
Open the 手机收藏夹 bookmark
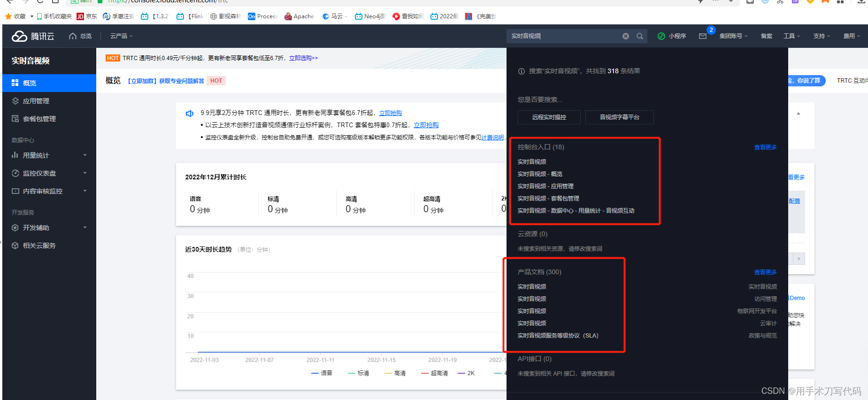pos(54,16)
